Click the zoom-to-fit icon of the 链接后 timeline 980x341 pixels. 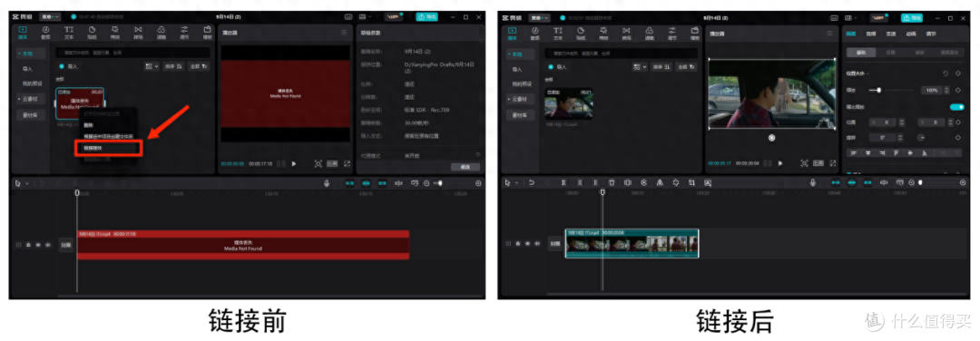(963, 182)
